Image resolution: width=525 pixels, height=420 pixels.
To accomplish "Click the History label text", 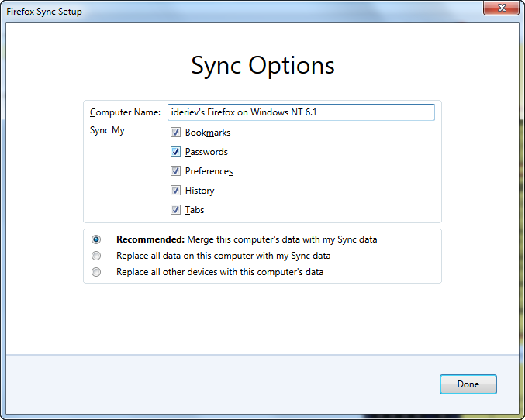I will click(199, 191).
